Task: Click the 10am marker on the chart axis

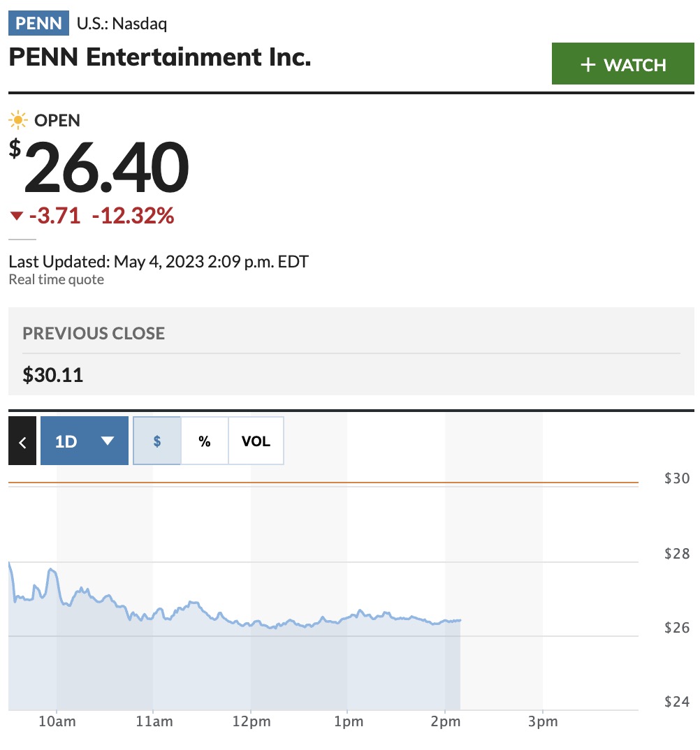Action: click(x=57, y=721)
